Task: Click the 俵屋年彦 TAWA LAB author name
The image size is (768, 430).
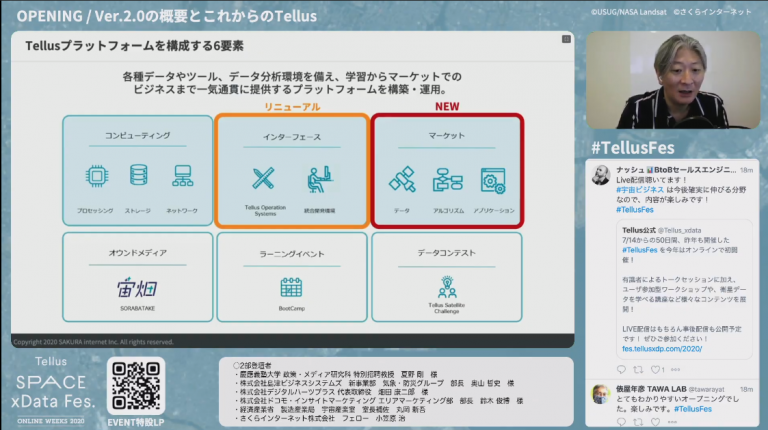Action: pos(651,389)
